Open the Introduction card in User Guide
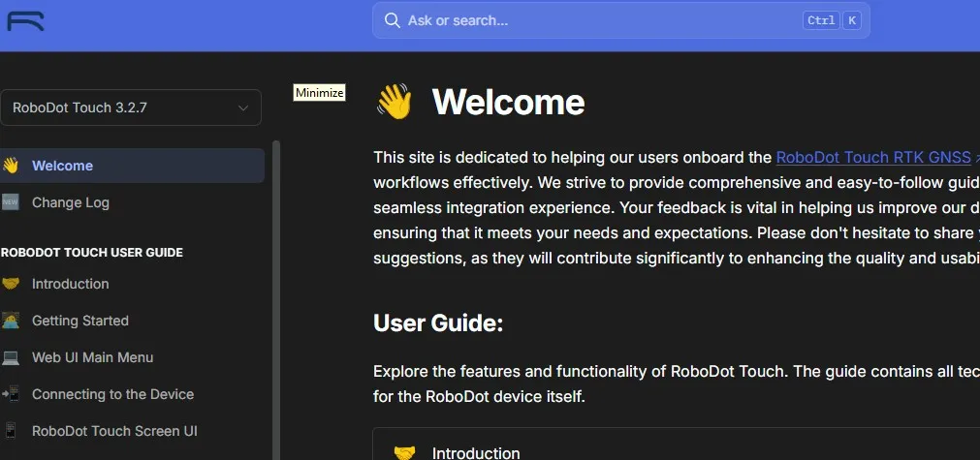This screenshot has height=460, width=980. 677,445
